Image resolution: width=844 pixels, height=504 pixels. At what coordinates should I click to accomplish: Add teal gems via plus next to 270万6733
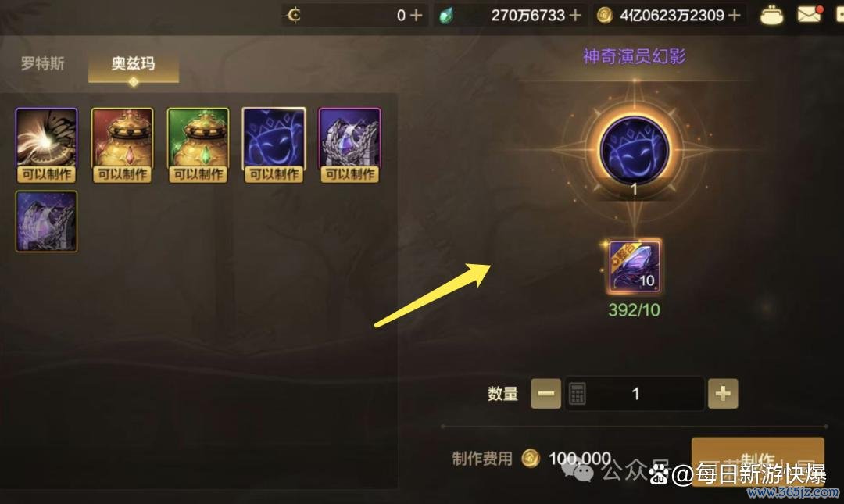pos(575,15)
